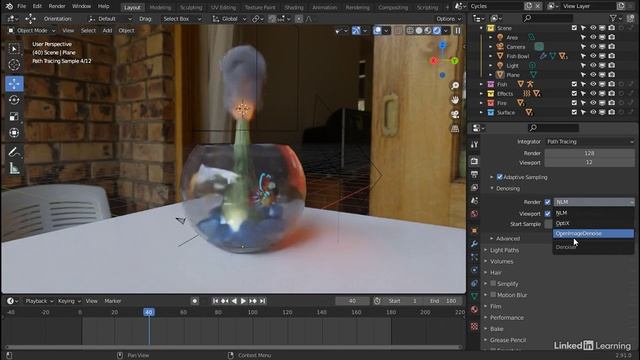The height and width of the screenshot is (360, 640).
Task: Click the Blender logo menu
Action: [9, 6]
